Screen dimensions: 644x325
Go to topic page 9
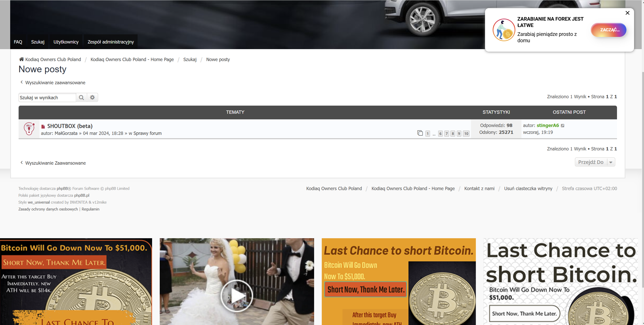pos(459,134)
